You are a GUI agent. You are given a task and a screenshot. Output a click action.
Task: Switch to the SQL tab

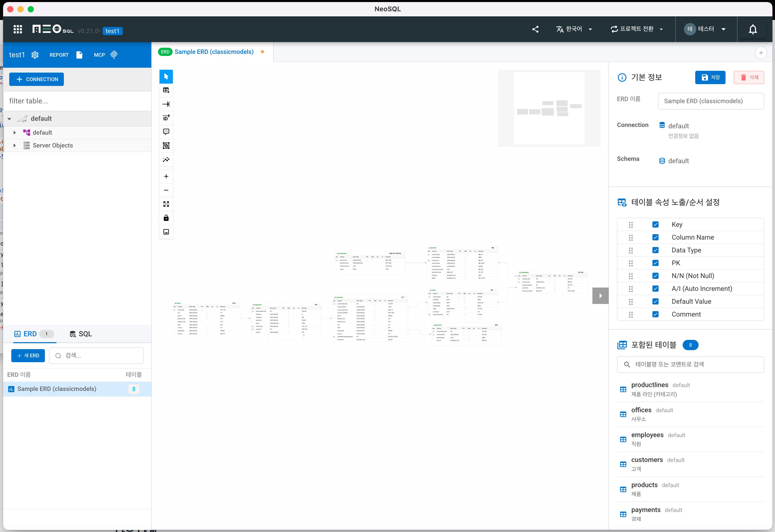[x=81, y=334]
